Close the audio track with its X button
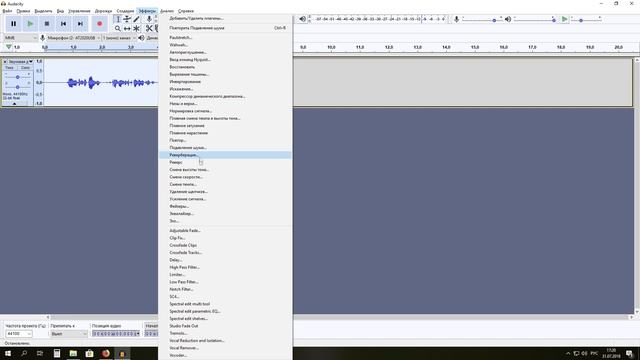 (5, 61)
